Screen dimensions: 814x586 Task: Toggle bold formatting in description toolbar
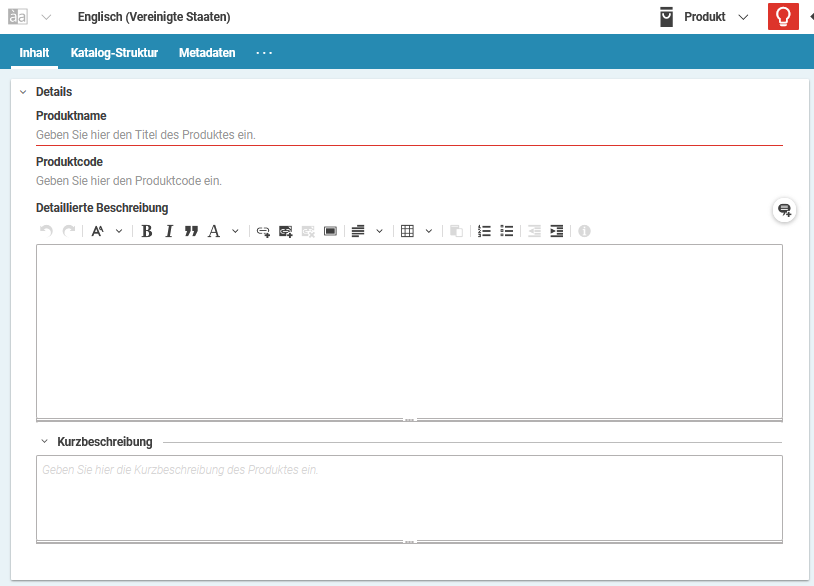tap(147, 231)
